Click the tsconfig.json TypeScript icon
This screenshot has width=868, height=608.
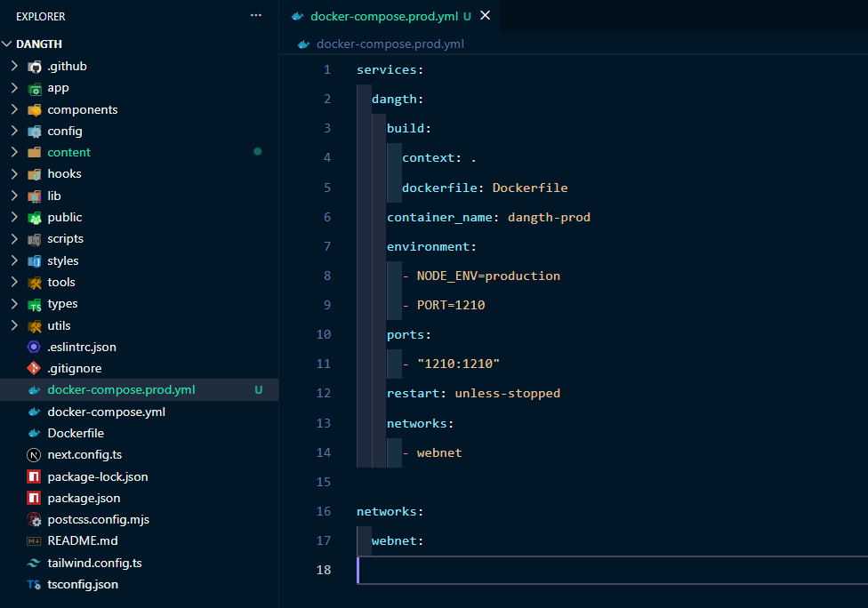click(35, 585)
